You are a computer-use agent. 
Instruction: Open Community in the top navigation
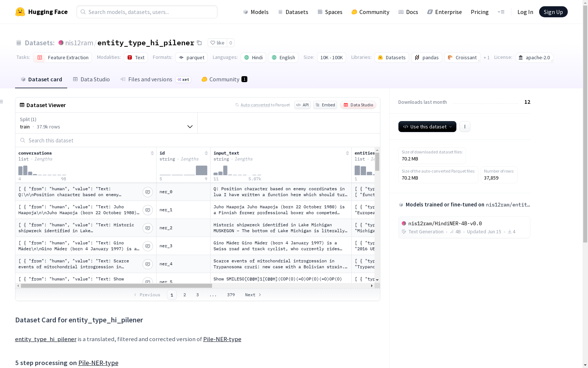click(370, 12)
